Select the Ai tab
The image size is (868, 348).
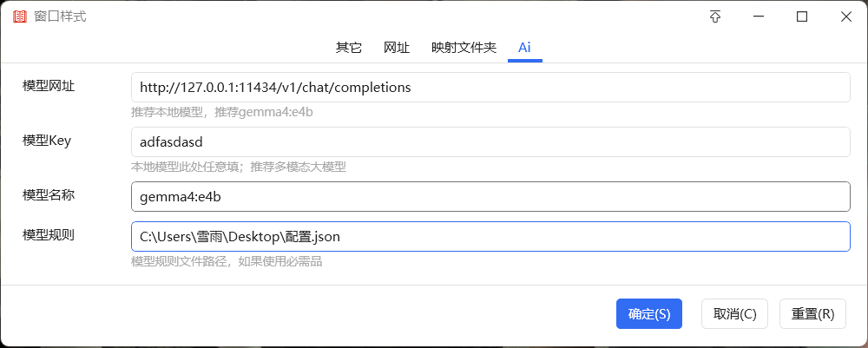(x=524, y=48)
